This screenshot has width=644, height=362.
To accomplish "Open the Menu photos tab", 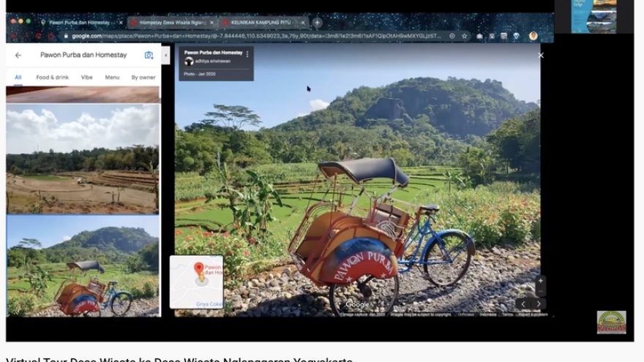I will click(112, 78).
